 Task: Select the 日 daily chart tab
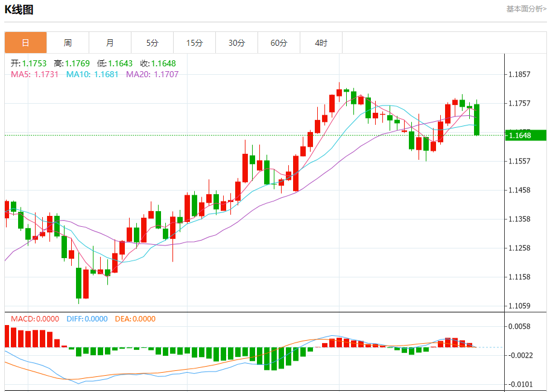tap(25, 43)
